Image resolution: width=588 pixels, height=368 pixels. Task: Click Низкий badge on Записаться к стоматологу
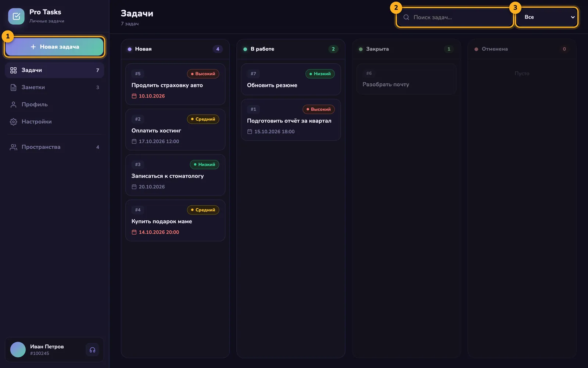coord(205,164)
